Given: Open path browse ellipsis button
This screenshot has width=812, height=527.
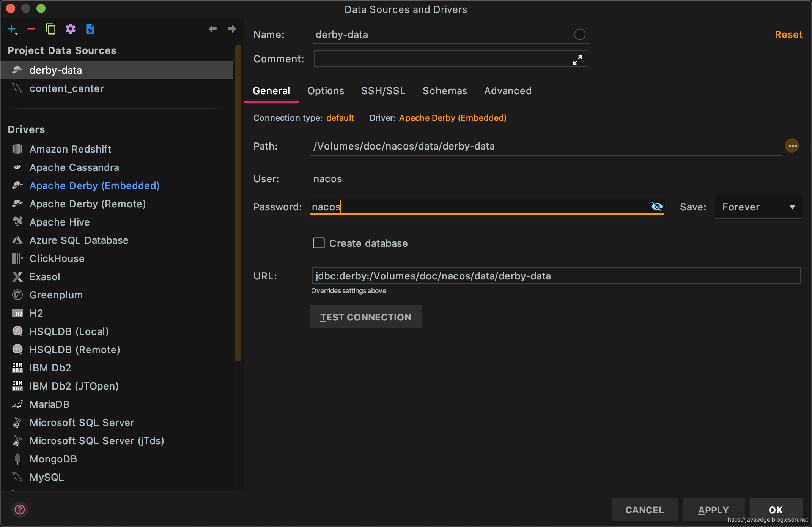Looking at the screenshot, I should click(x=792, y=146).
